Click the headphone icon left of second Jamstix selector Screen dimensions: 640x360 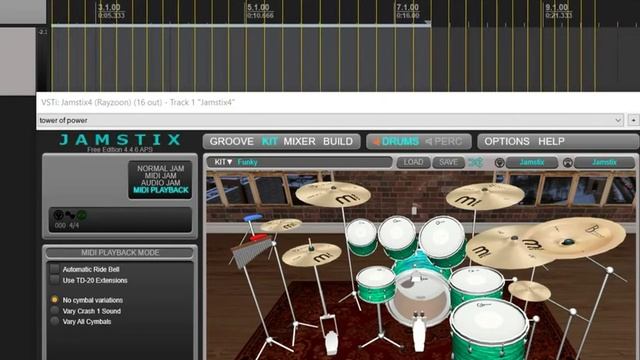coord(567,162)
